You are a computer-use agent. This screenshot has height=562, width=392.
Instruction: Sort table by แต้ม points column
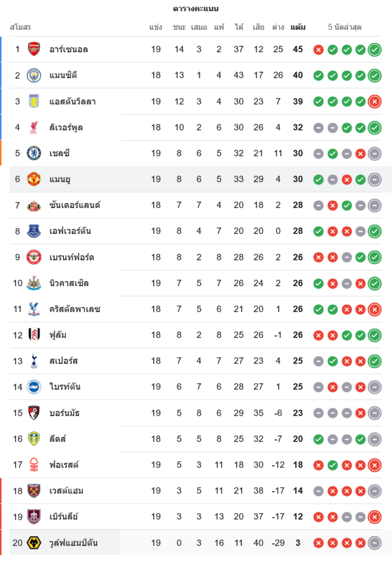click(x=298, y=27)
